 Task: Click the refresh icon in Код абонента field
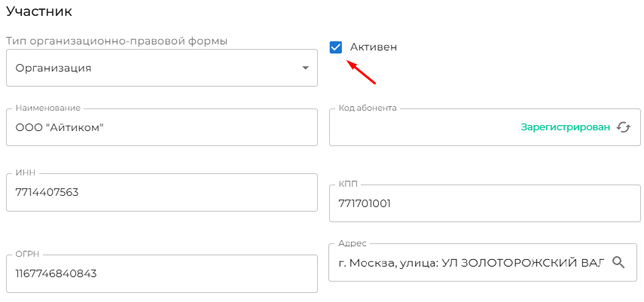[623, 127]
